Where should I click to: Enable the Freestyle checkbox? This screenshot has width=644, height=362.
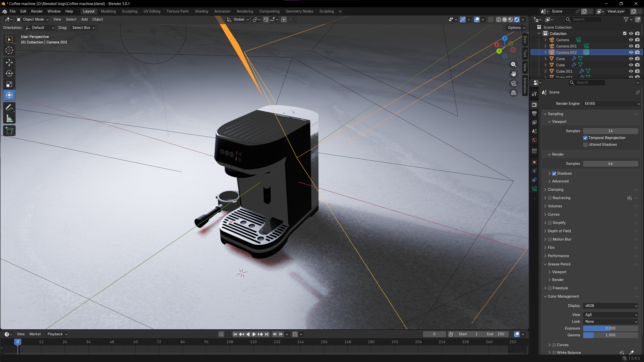pos(550,288)
